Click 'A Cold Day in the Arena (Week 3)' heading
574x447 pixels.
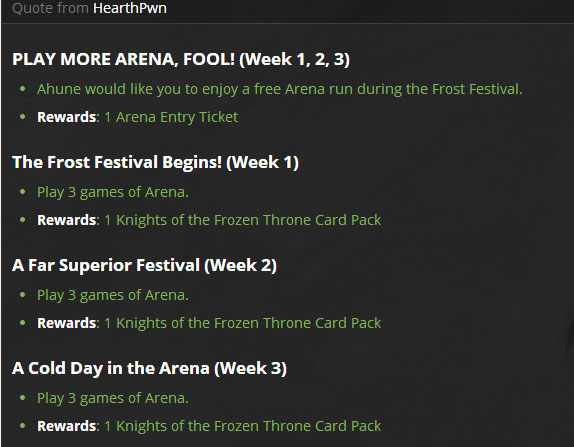(149, 368)
